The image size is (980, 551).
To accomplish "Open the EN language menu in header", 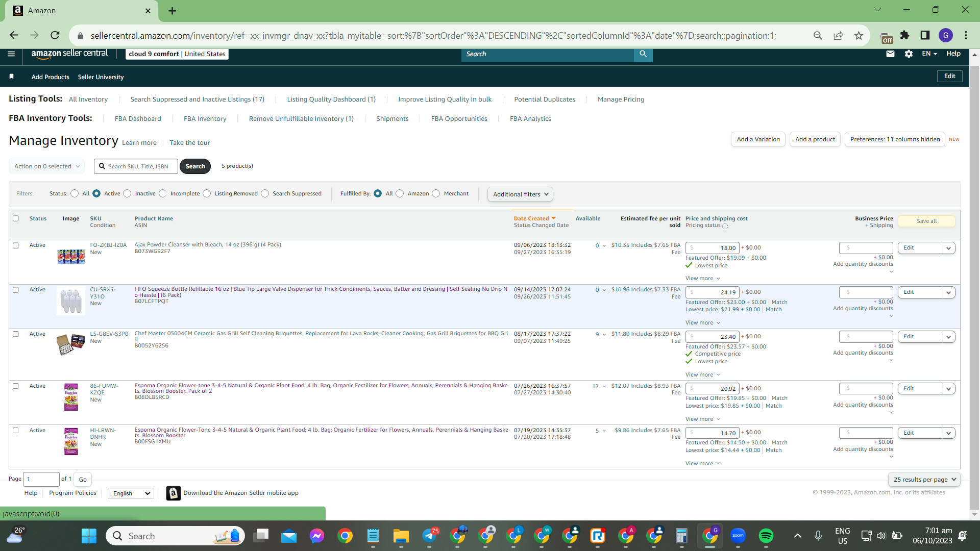I will coord(929,54).
